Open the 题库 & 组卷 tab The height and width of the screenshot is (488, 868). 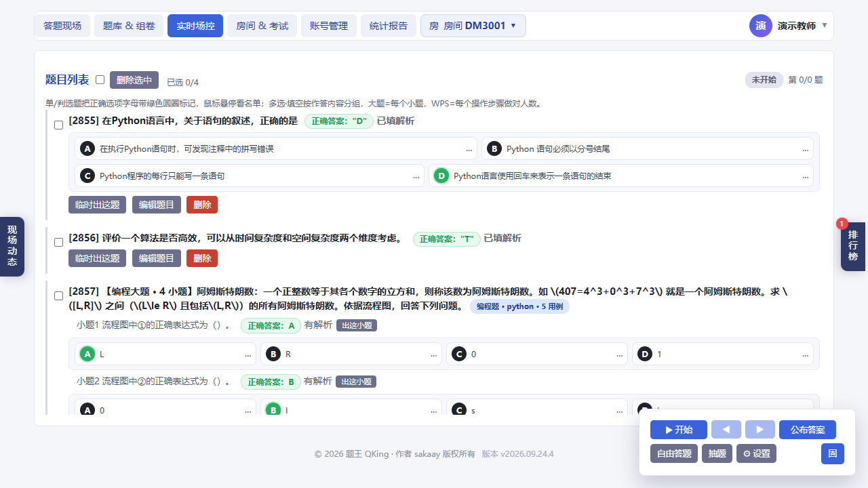(129, 26)
